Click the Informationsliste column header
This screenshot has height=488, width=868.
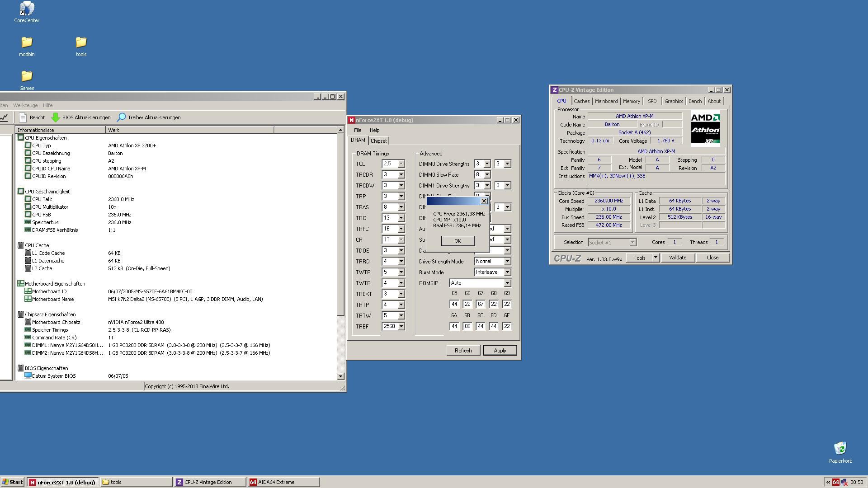coord(60,130)
